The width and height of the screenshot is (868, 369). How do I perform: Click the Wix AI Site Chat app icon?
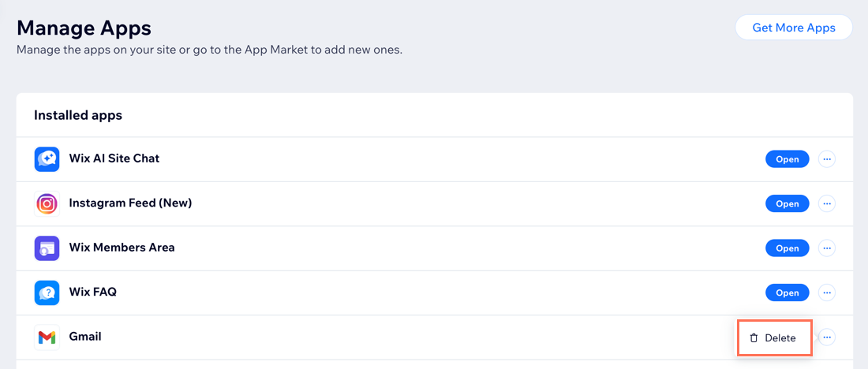(x=47, y=159)
